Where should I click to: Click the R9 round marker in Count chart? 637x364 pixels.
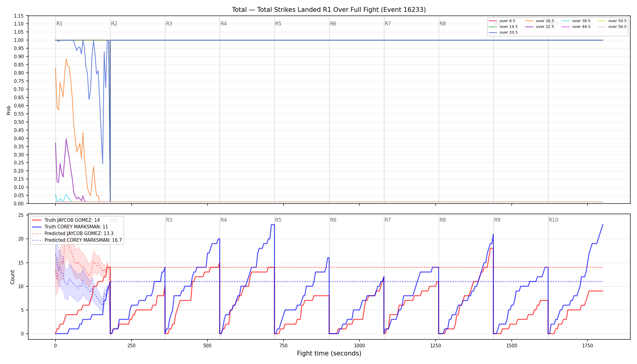click(497, 220)
